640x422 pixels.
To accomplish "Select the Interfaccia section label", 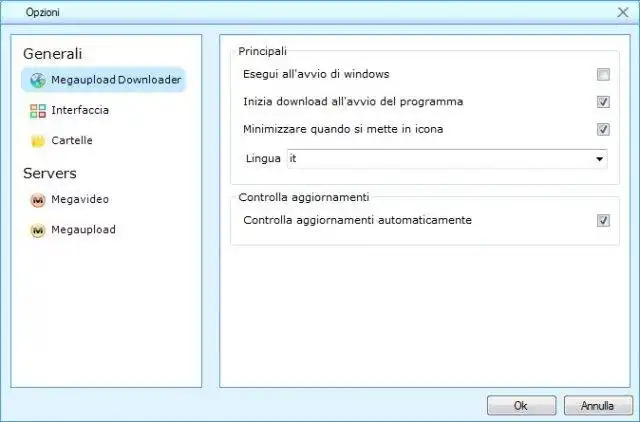I will pos(80,110).
